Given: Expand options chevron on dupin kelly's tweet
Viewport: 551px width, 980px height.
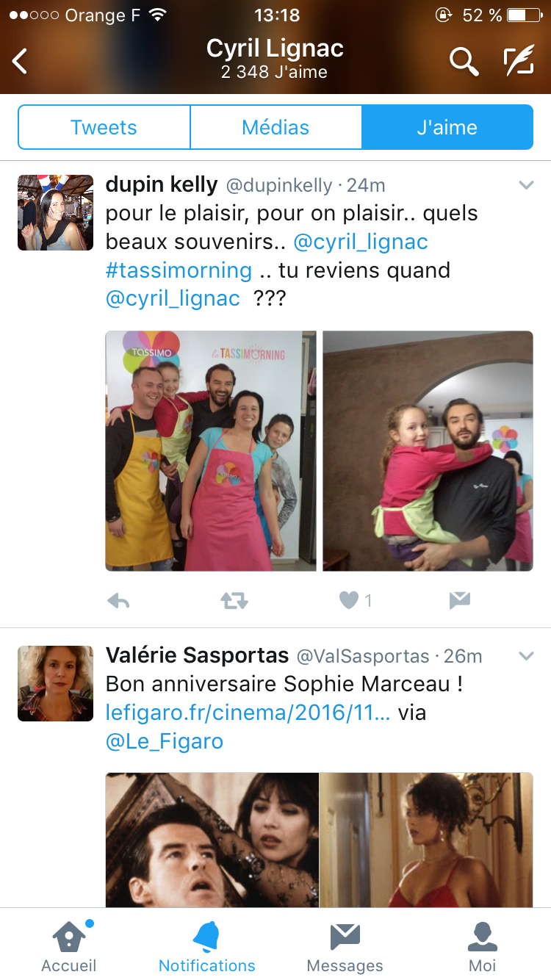Looking at the screenshot, I should [526, 185].
